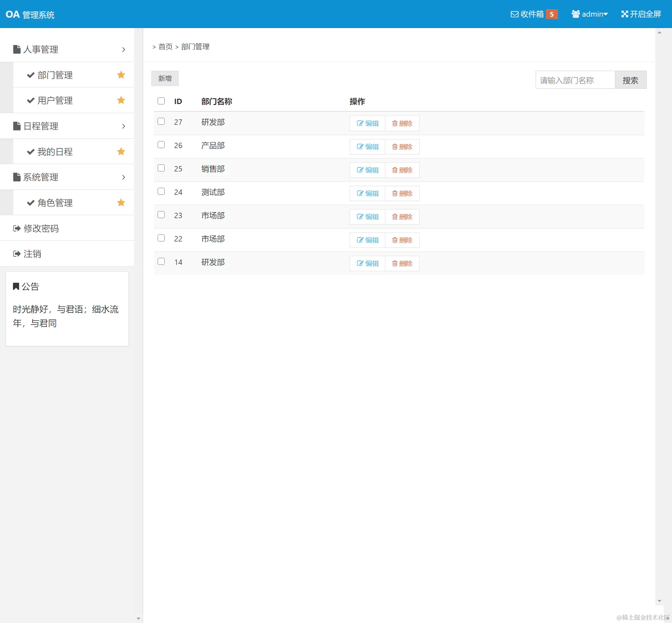The width and height of the screenshot is (672, 623).
Task: Check the checkbox for ID 26 产品部
Action: coord(161,145)
